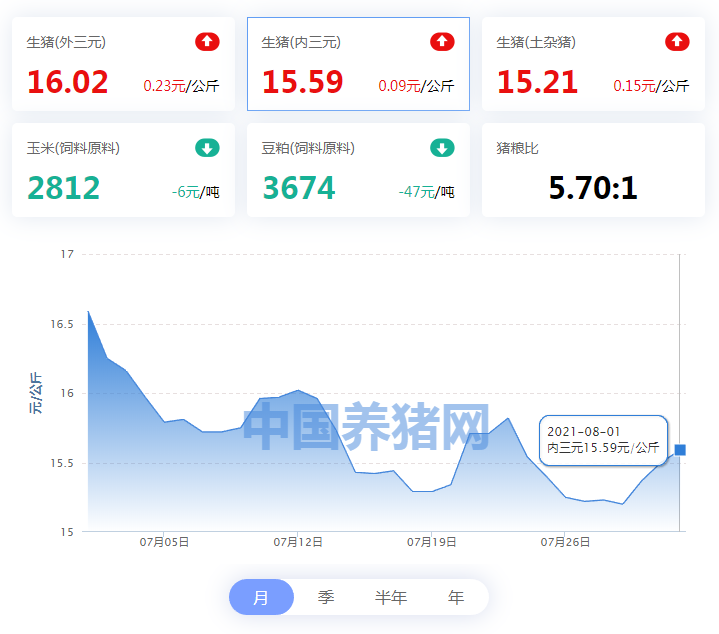Click the 5.70:1 ratio value
Viewport: 719px width, 634px height.
point(593,188)
